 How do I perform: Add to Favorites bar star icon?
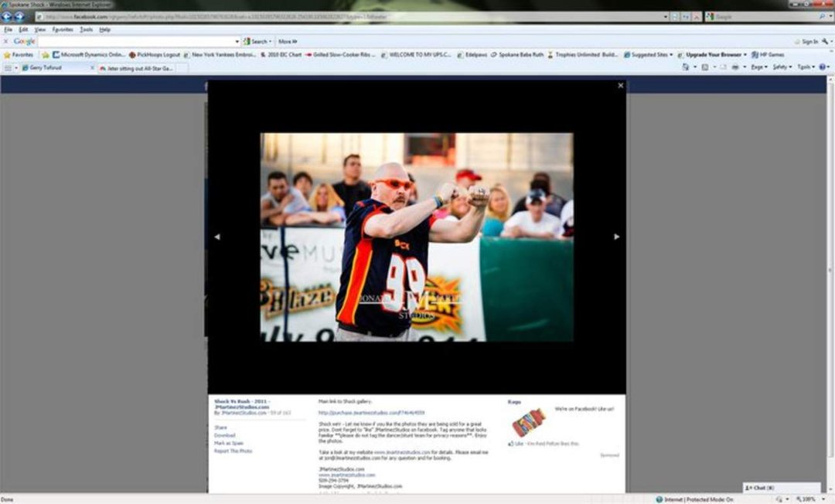tap(46, 55)
